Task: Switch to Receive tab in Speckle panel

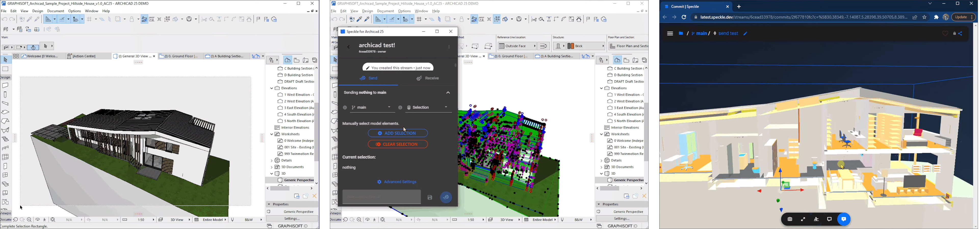Action: tap(428, 79)
